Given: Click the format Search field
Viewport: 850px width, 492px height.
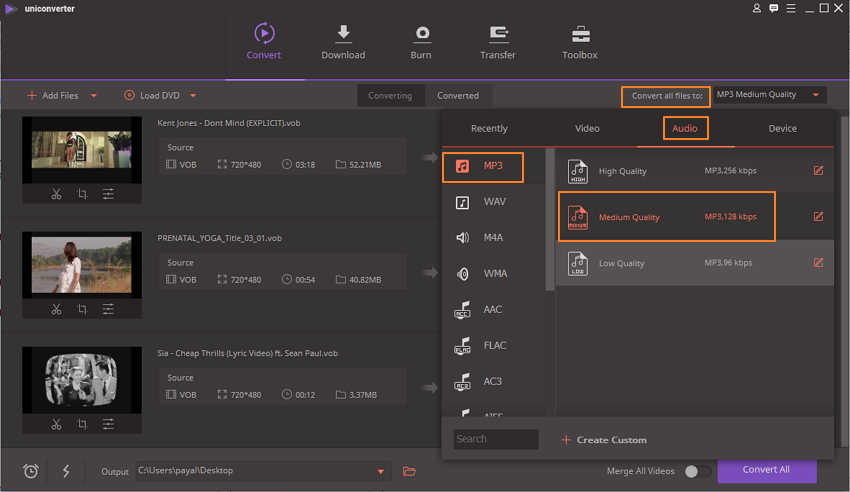Looking at the screenshot, I should 496,439.
